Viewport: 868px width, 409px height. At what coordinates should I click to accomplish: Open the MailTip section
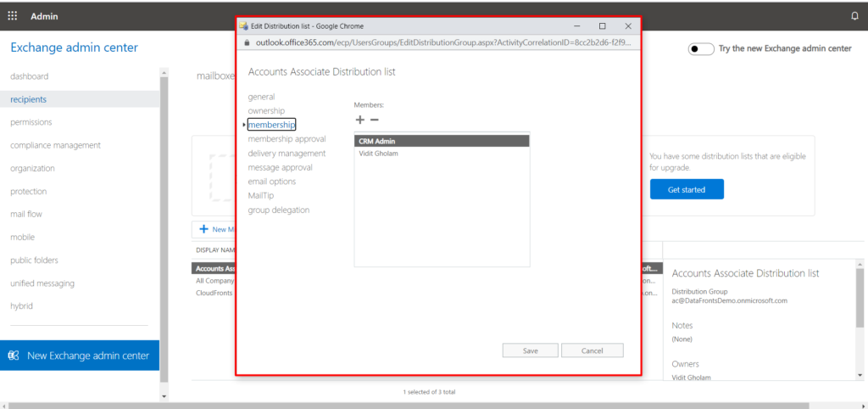261,196
